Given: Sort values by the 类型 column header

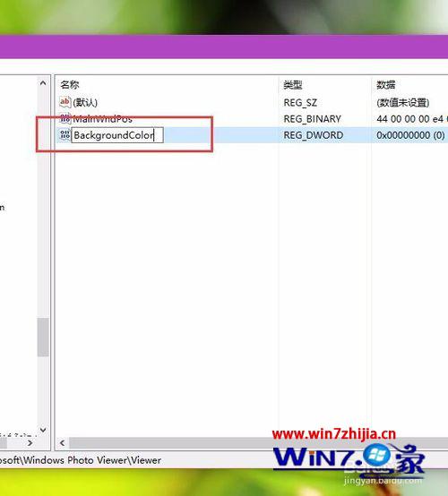Looking at the screenshot, I should tap(293, 85).
